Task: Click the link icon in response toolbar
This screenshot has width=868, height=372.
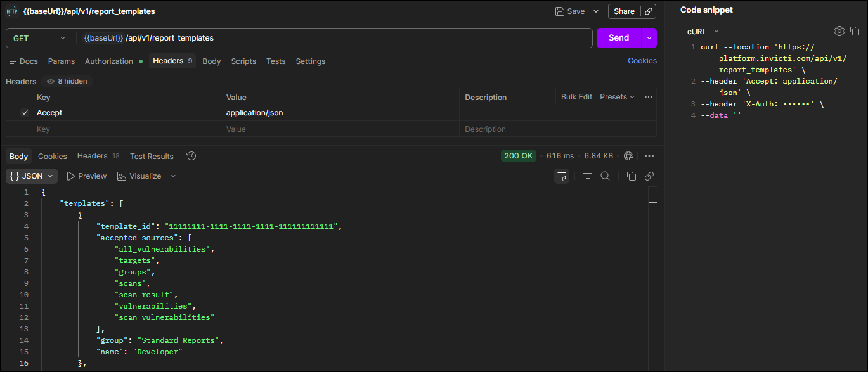Action: tap(649, 176)
